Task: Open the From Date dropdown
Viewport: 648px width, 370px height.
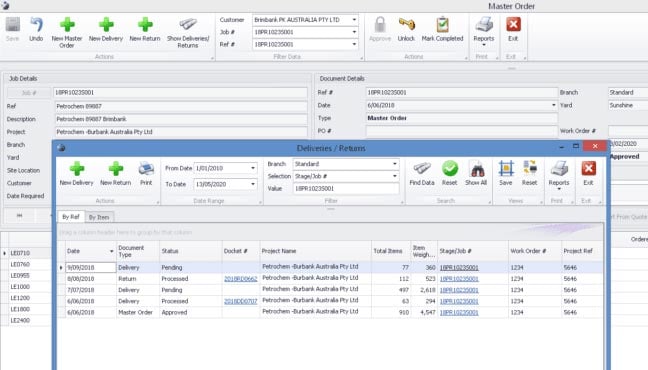Action: click(x=253, y=168)
